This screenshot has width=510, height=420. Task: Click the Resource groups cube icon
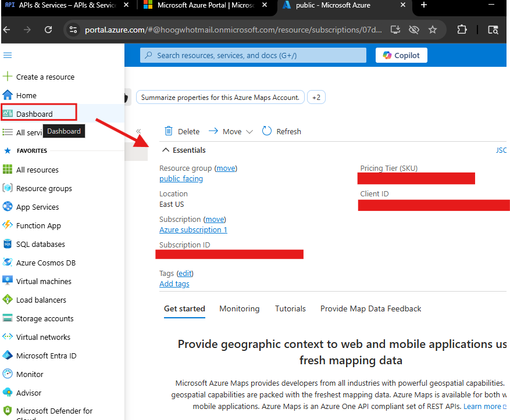(x=7, y=188)
